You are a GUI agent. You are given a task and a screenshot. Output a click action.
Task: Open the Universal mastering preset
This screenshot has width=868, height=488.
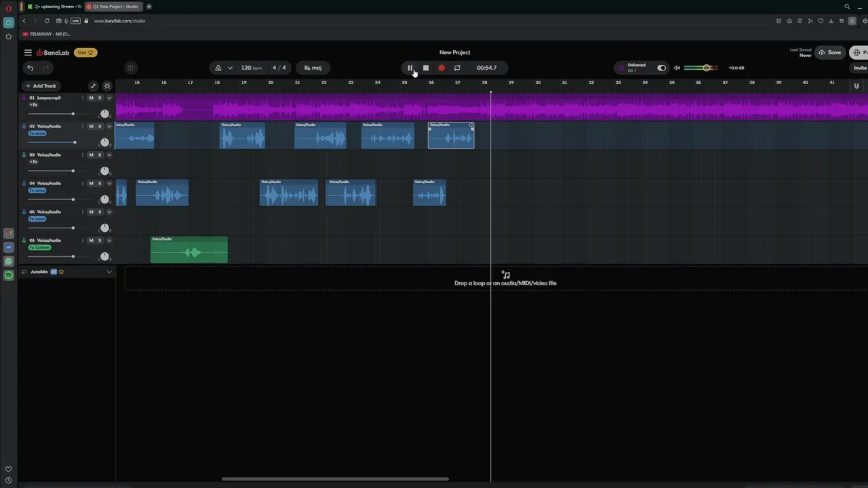click(x=636, y=68)
